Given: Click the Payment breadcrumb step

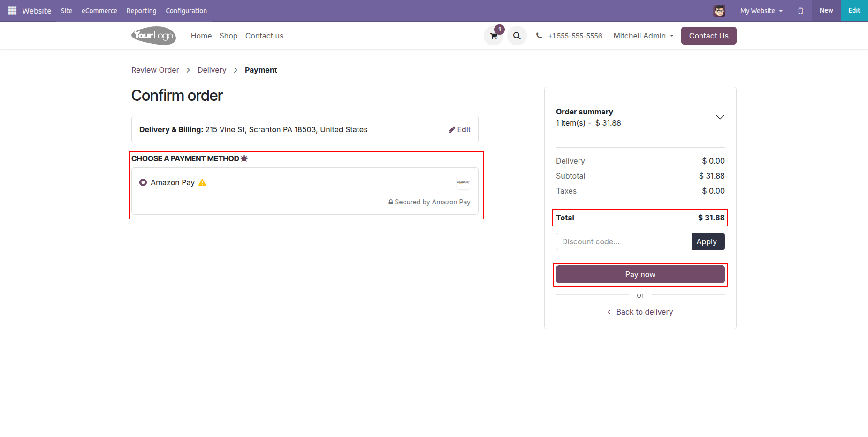Looking at the screenshot, I should [x=261, y=70].
